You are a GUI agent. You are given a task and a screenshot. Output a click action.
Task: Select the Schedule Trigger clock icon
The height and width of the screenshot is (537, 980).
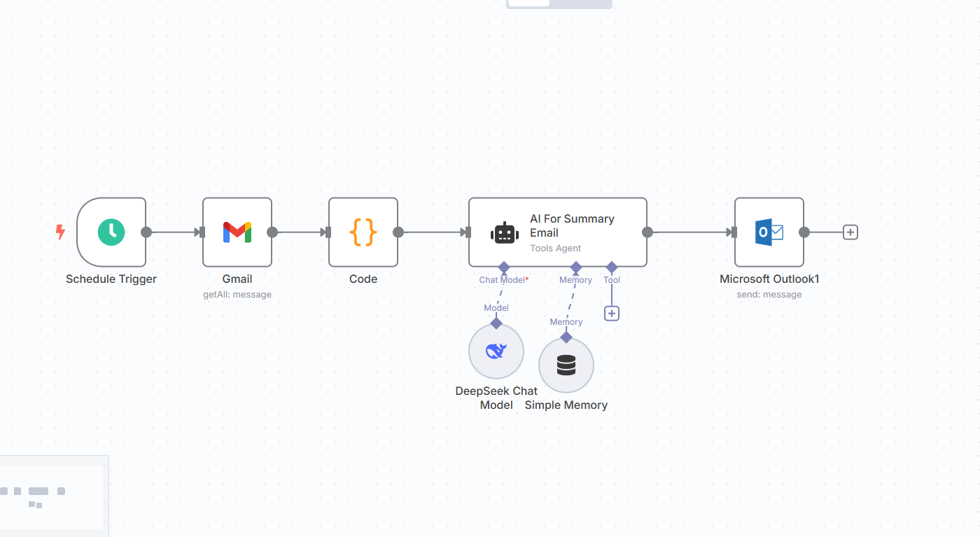point(112,232)
